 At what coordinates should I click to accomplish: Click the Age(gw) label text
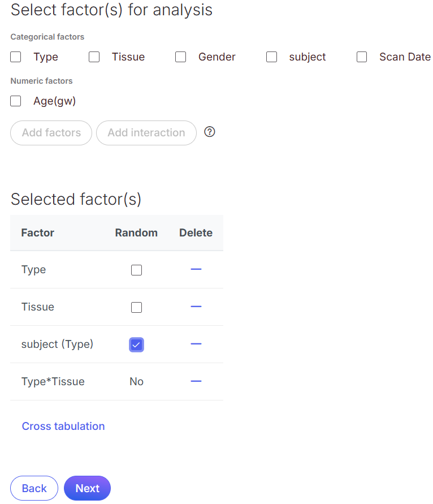tap(55, 101)
